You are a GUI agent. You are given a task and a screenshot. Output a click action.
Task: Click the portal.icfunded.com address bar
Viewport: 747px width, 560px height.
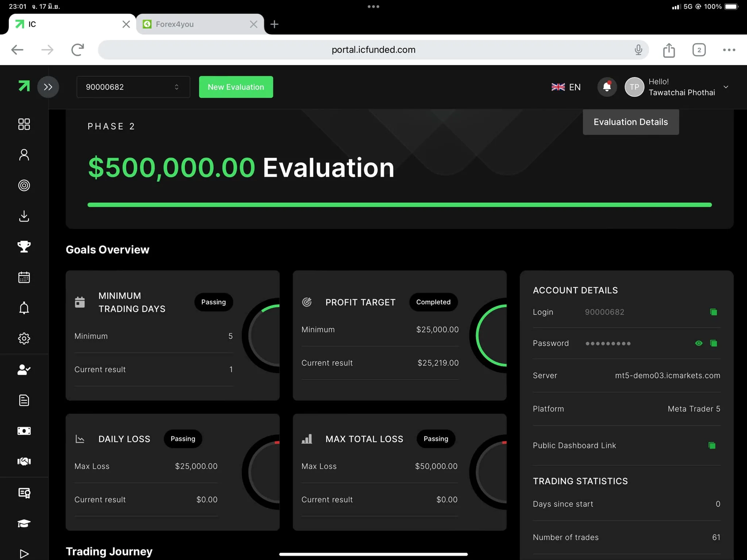click(x=373, y=50)
